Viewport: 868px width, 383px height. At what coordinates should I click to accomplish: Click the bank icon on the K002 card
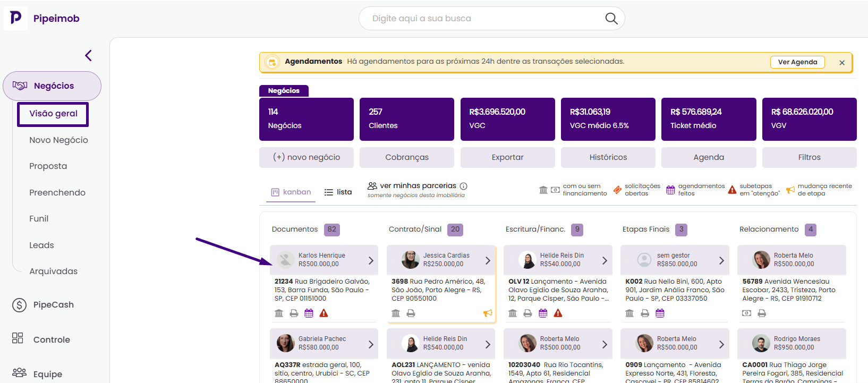point(629,313)
